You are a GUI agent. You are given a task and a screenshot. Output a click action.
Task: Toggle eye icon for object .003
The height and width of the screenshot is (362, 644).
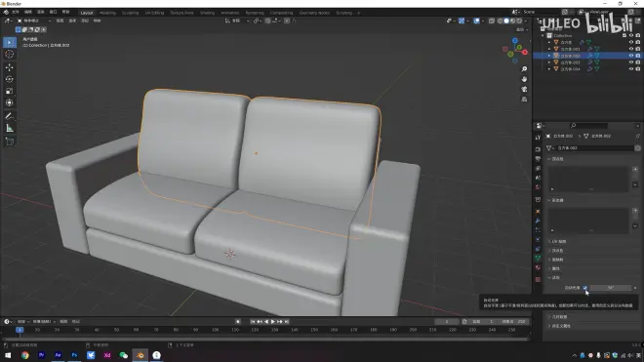pos(631,62)
